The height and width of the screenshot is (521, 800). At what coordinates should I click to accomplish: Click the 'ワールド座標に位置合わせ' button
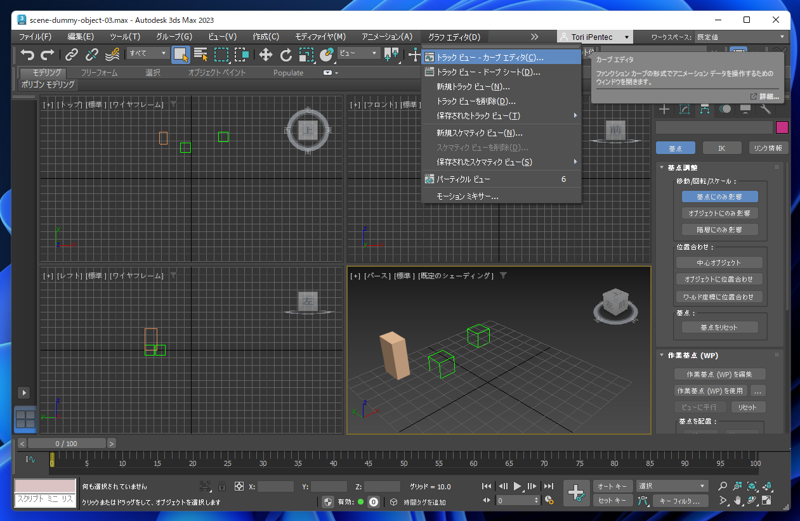tap(719, 296)
